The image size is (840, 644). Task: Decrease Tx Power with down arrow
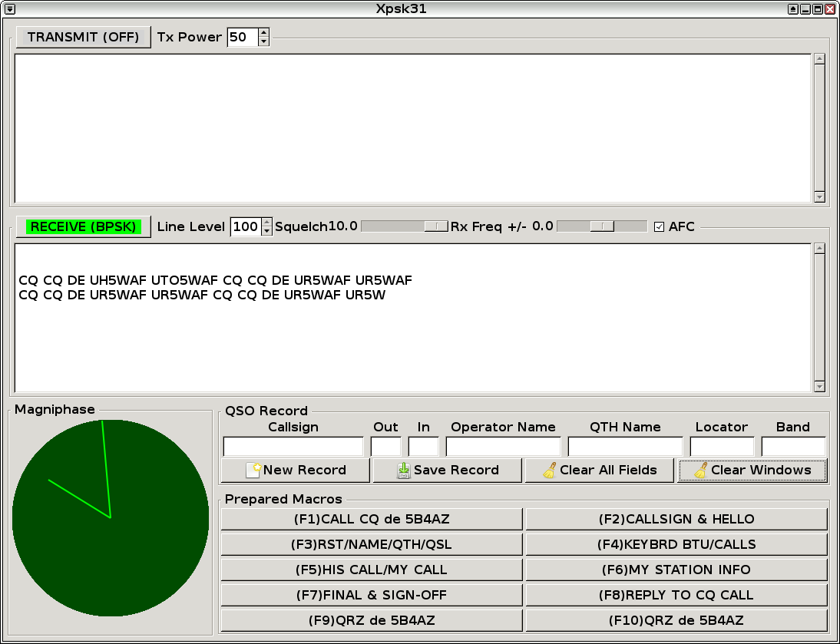click(263, 41)
